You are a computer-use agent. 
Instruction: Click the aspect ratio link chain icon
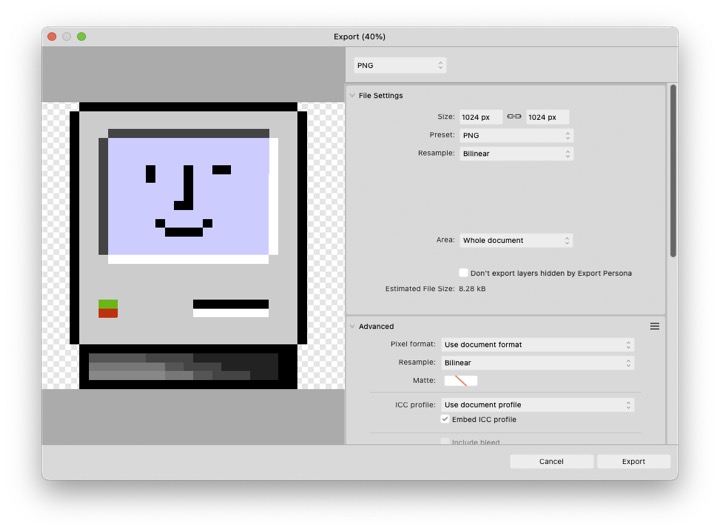[x=514, y=117]
